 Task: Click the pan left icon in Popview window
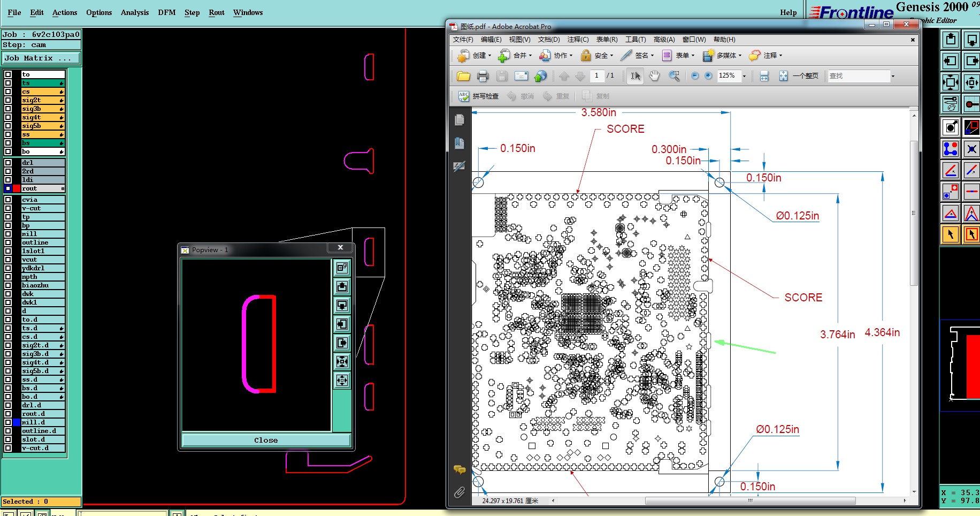point(342,324)
